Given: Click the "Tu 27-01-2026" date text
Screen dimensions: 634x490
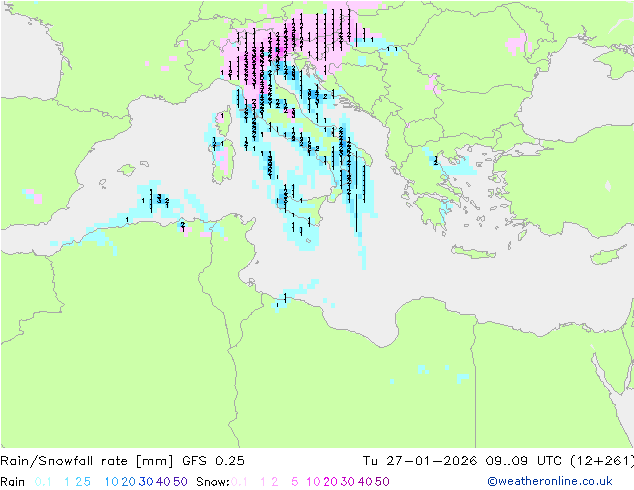Looking at the screenshot, I should 420,461.
